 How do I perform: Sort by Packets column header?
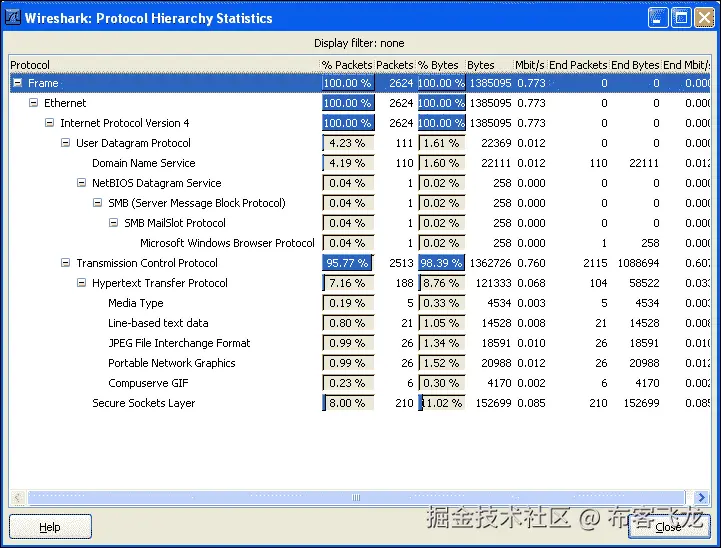(395, 65)
